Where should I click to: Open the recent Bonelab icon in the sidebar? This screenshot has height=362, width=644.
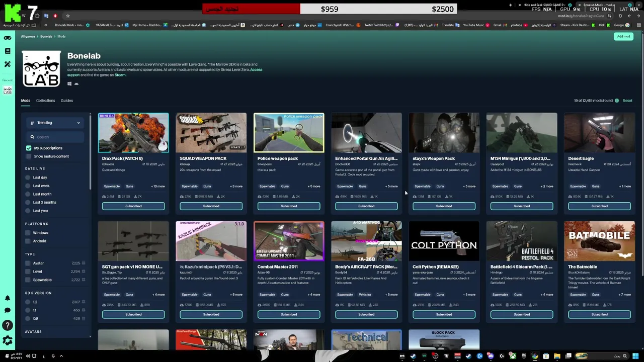[8, 90]
